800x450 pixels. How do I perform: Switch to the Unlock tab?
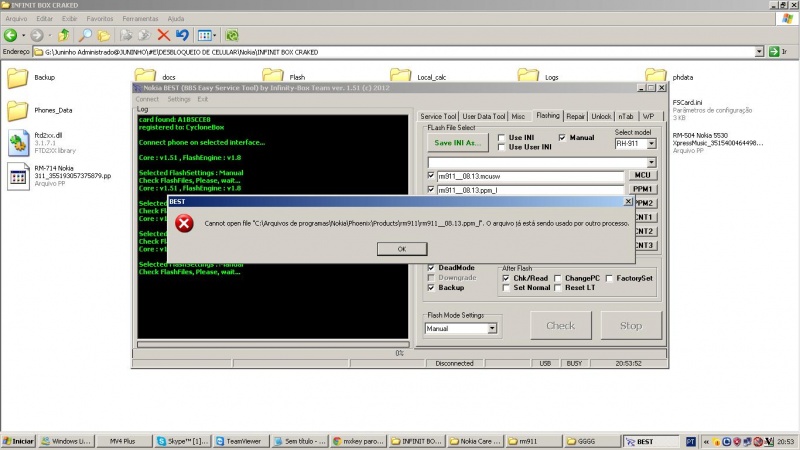click(601, 116)
